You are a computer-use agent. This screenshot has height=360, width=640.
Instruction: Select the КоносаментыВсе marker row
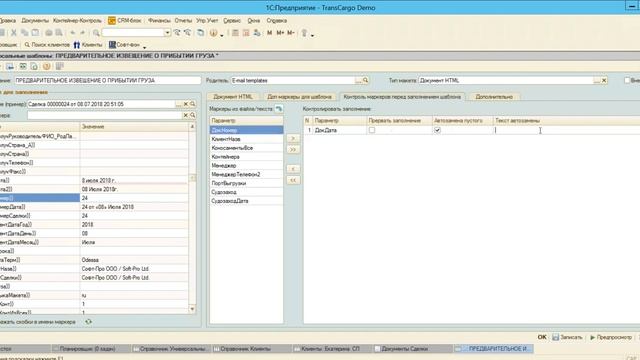(246, 148)
